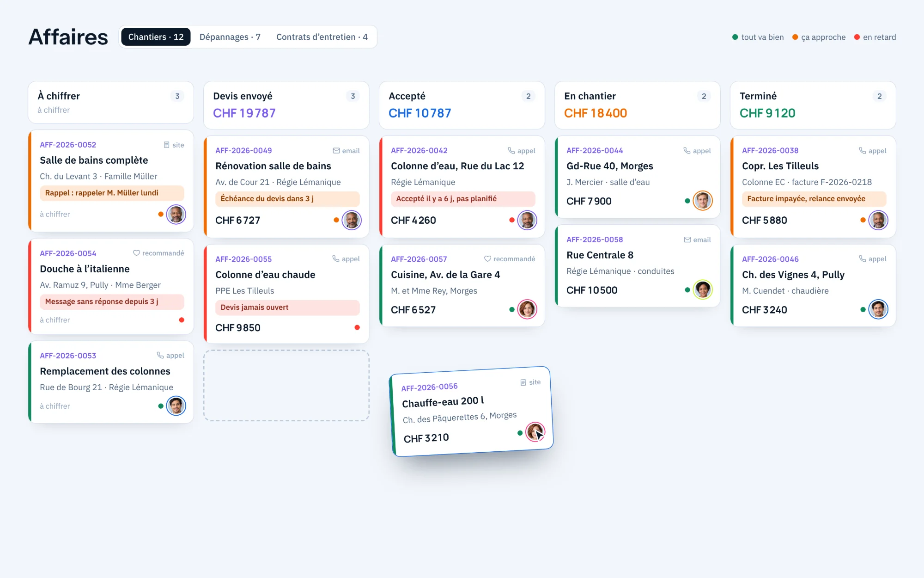Switch to the Chantiers · 12 tab
The width and height of the screenshot is (924, 578).
(x=156, y=37)
